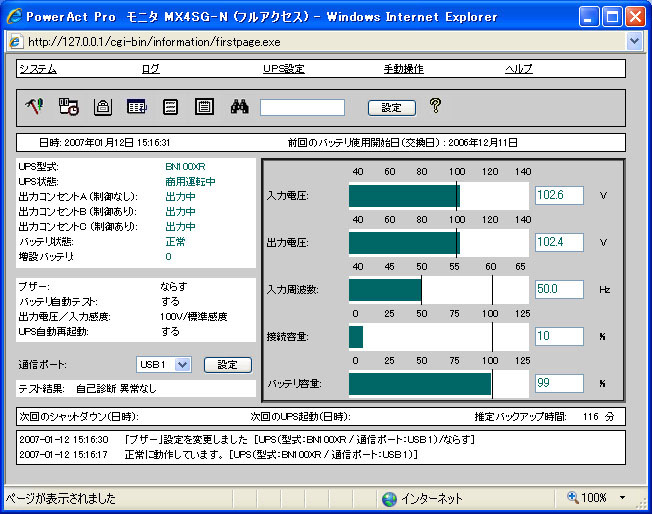Click the padlock security icon
652x514 pixels.
103,107
